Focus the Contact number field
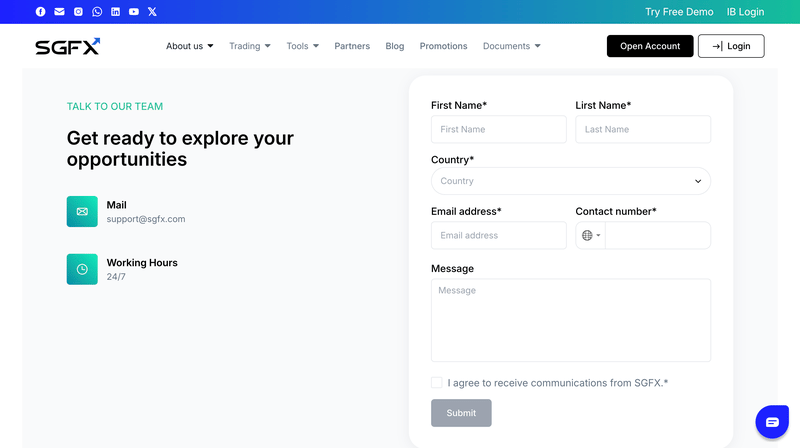The height and width of the screenshot is (448, 800). [x=658, y=235]
